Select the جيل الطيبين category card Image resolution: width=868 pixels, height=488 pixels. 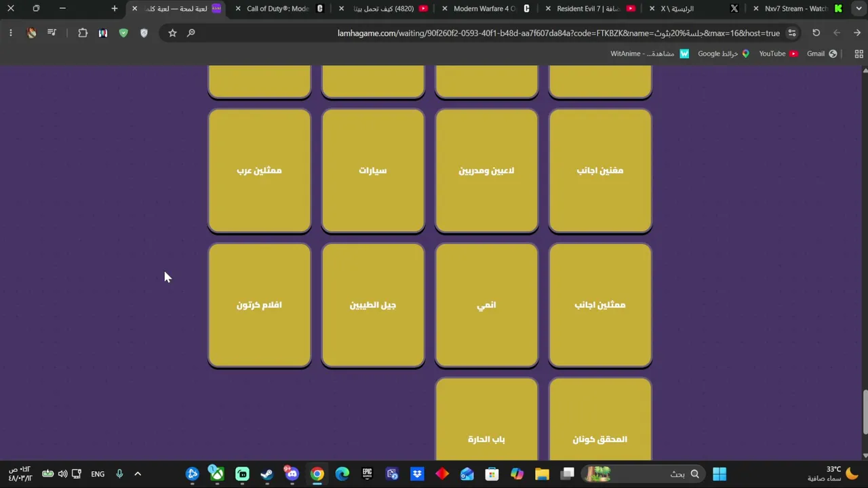tap(373, 305)
